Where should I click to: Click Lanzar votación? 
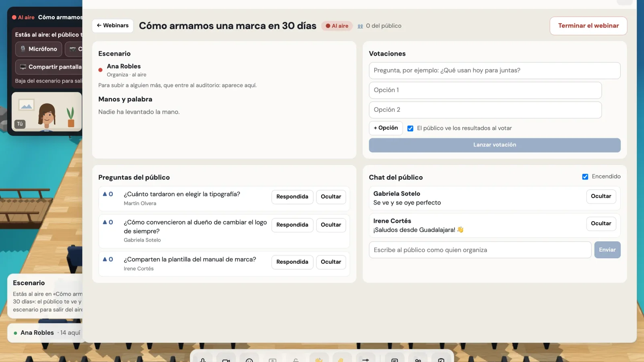[x=494, y=145]
